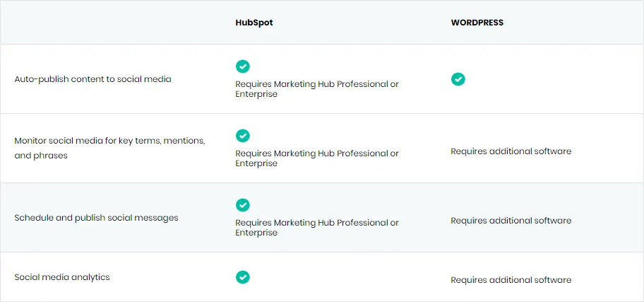The height and width of the screenshot is (302, 644).
Task: Click HubSpot checkmark for schedule social messages
Action: tap(242, 205)
